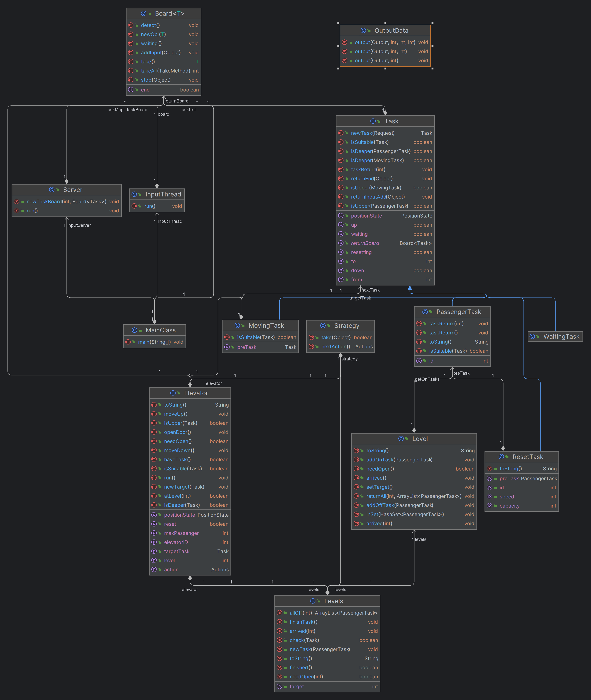Select the OutputData class title

pyautogui.click(x=391, y=31)
